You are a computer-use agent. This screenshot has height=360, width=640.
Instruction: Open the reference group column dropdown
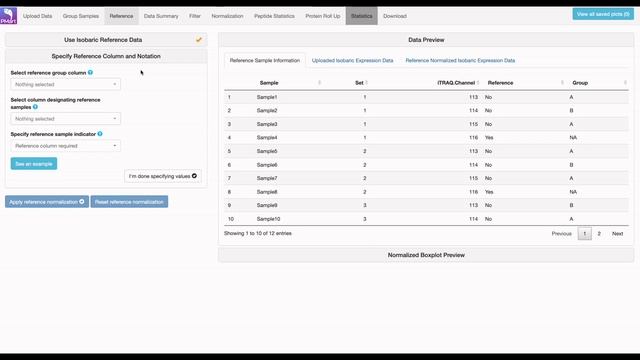66,84
